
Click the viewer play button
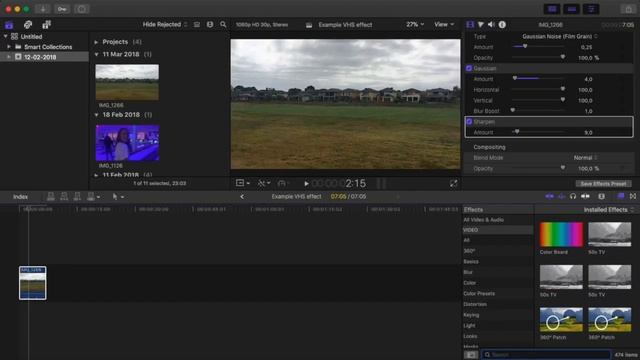(307, 184)
